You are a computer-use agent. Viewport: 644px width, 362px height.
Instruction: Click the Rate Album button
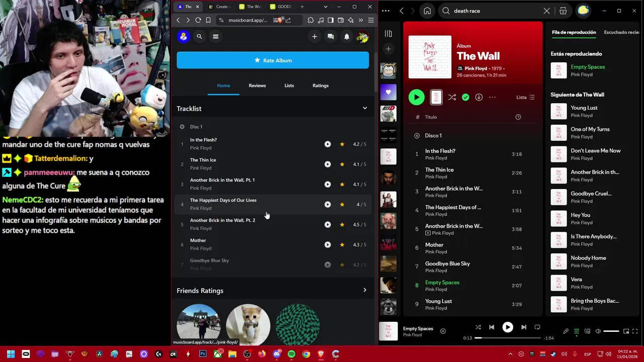tap(273, 60)
